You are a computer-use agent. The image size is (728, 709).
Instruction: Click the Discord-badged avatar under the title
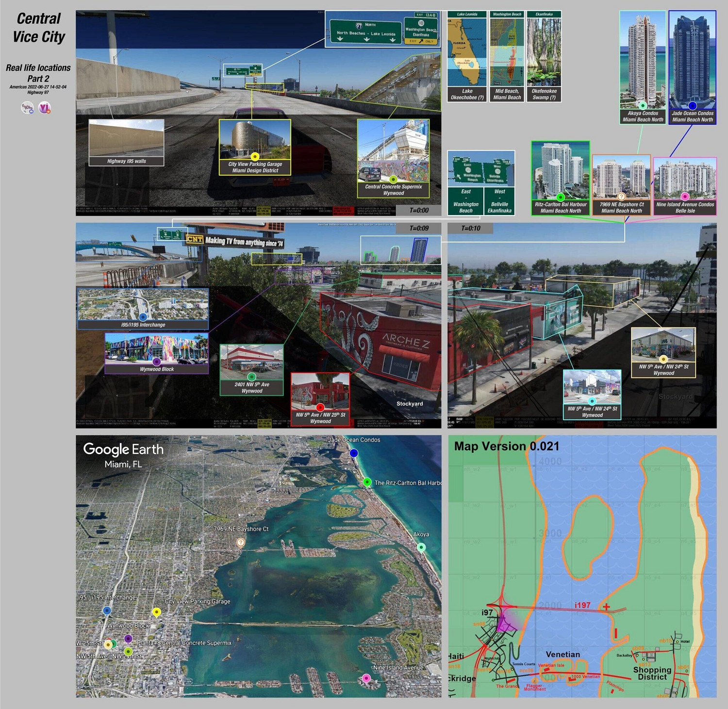coord(27,108)
